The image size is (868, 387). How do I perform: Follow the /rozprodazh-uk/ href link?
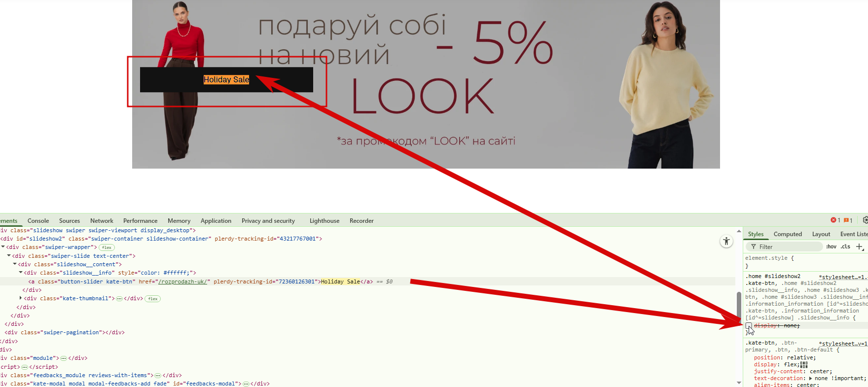184,281
